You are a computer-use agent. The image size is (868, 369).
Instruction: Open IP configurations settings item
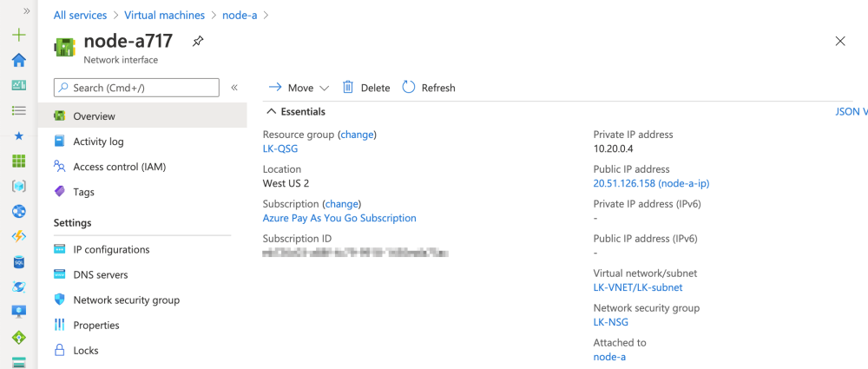coord(111,249)
